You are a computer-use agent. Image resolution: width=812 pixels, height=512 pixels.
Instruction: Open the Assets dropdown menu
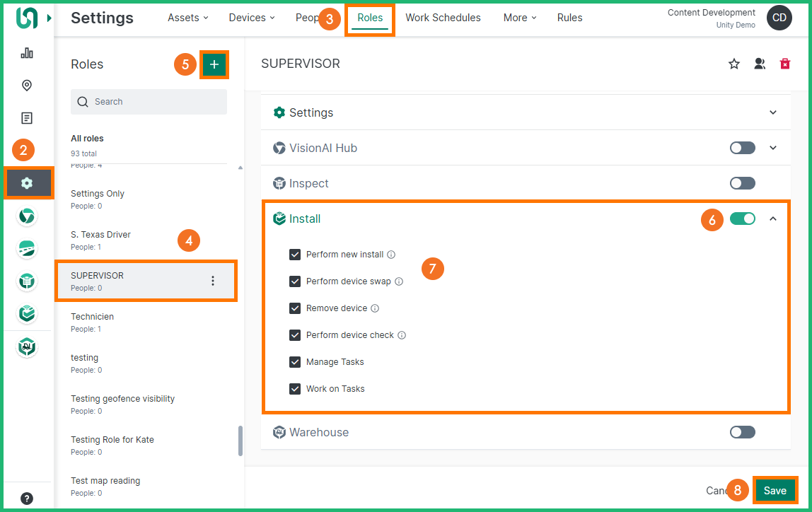(x=187, y=18)
